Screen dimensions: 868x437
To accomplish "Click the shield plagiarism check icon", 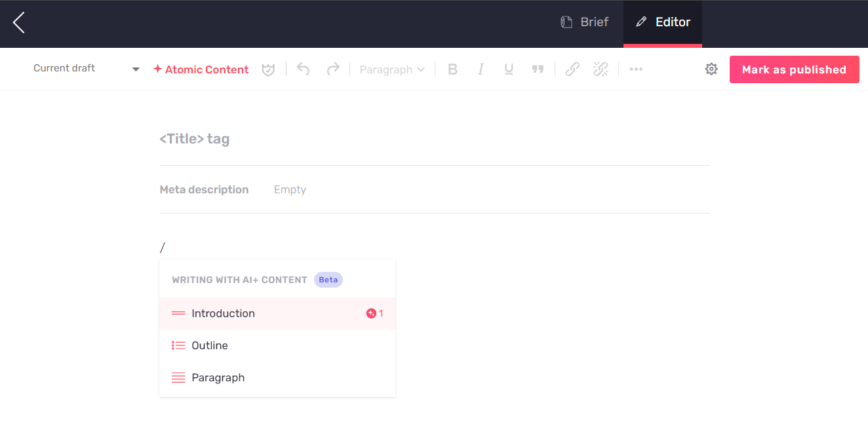I will click(268, 69).
